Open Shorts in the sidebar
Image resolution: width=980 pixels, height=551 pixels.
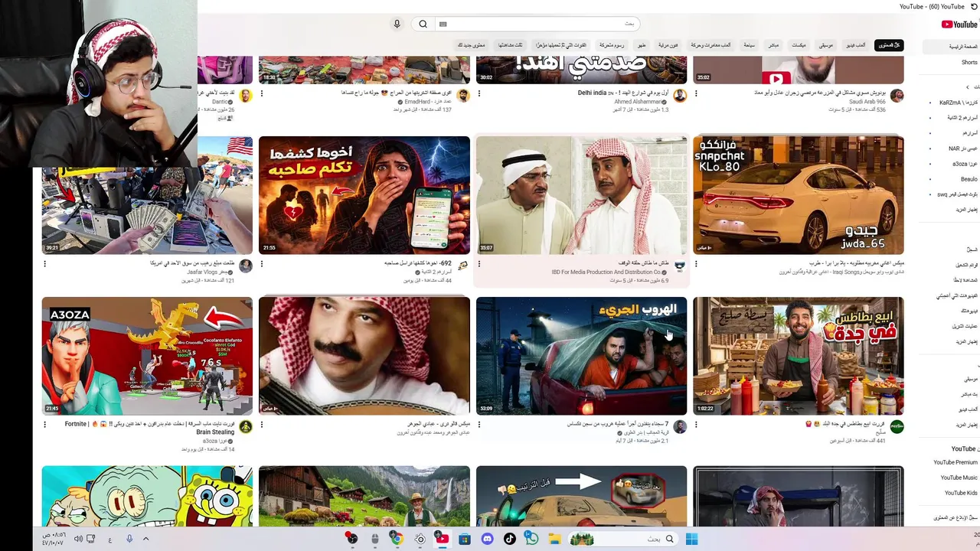pyautogui.click(x=969, y=63)
